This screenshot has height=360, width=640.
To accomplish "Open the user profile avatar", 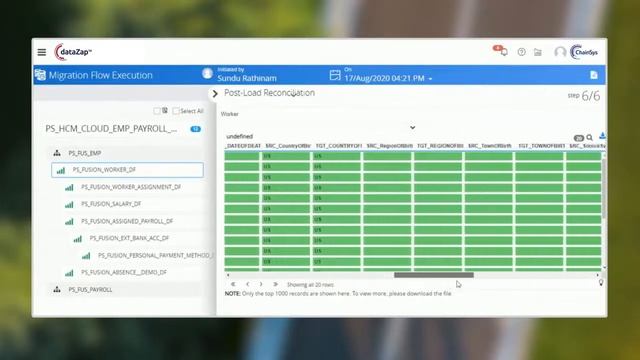I will [560, 52].
